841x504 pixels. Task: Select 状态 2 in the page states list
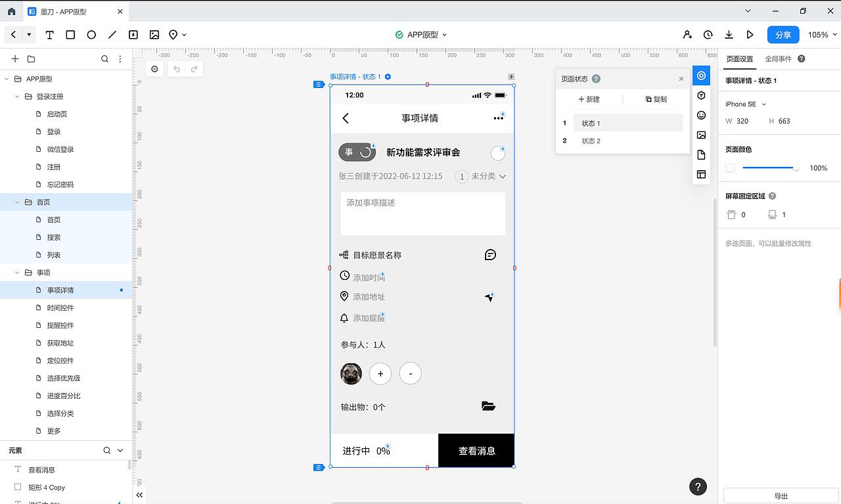click(591, 141)
